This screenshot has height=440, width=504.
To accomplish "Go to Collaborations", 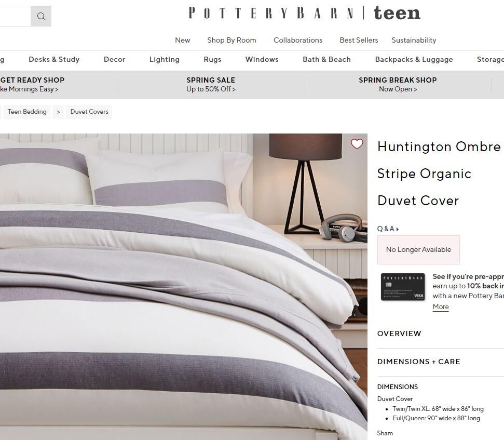I will (x=297, y=40).
